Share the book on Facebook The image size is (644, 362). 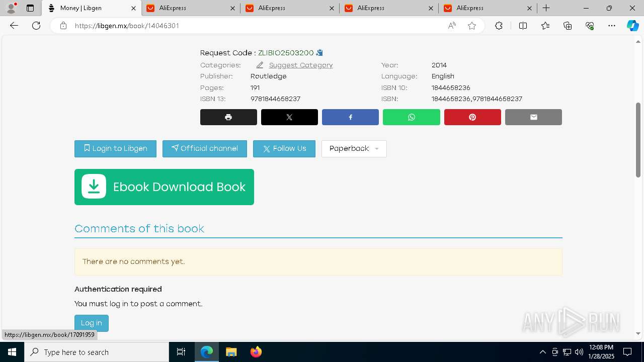(350, 117)
